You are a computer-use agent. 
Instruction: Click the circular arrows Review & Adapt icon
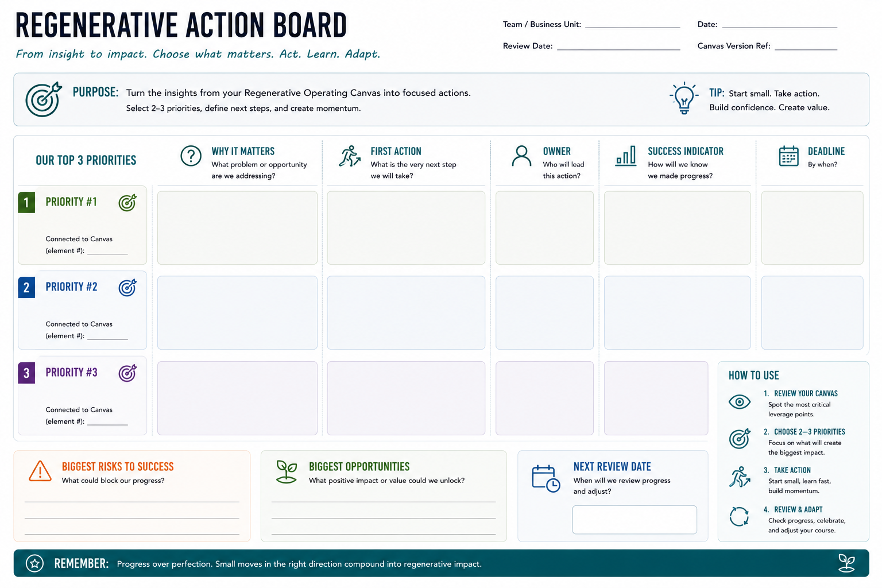pyautogui.click(x=739, y=516)
